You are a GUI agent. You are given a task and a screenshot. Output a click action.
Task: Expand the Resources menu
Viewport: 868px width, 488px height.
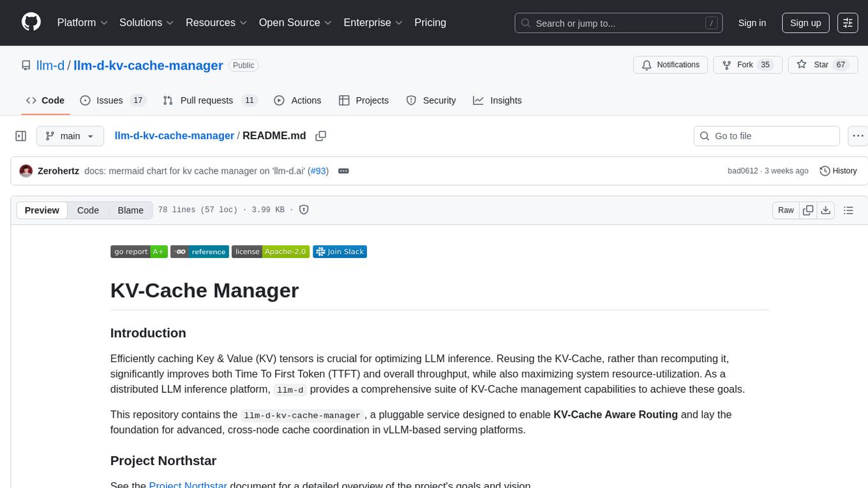click(x=216, y=22)
